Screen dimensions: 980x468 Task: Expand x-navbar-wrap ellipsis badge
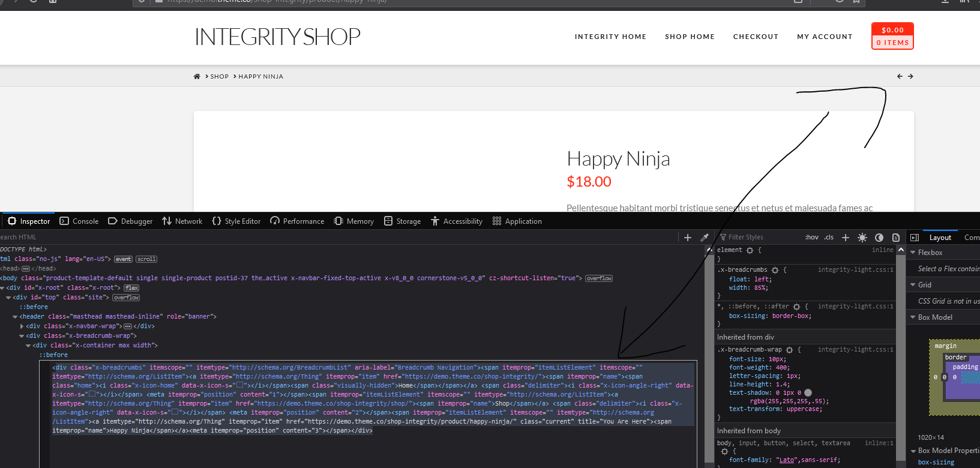tap(128, 326)
